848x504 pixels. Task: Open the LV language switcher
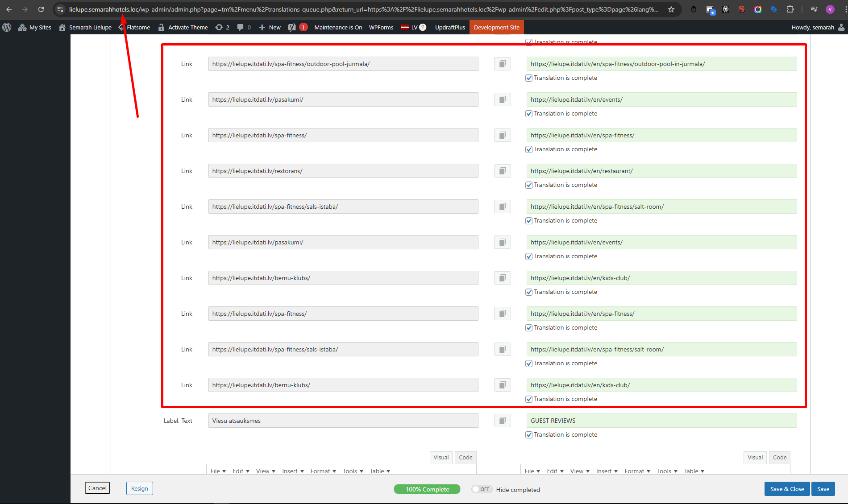click(410, 27)
